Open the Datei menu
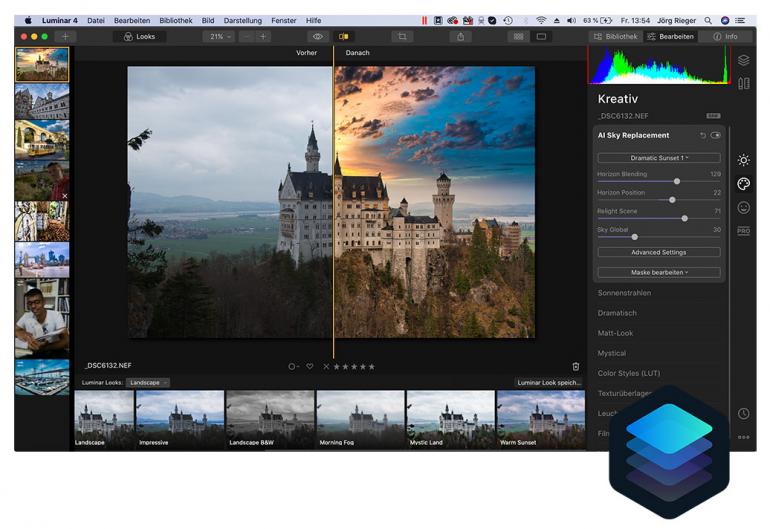The height and width of the screenshot is (529, 770). point(96,21)
